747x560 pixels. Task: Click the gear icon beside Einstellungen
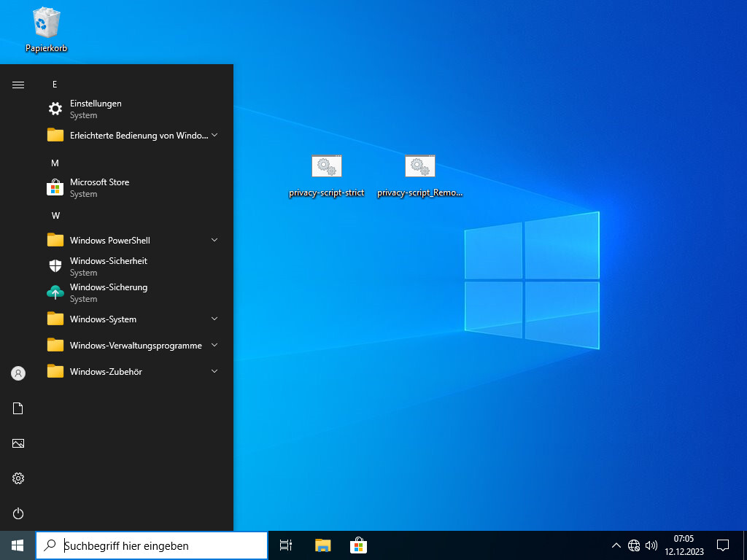point(55,109)
